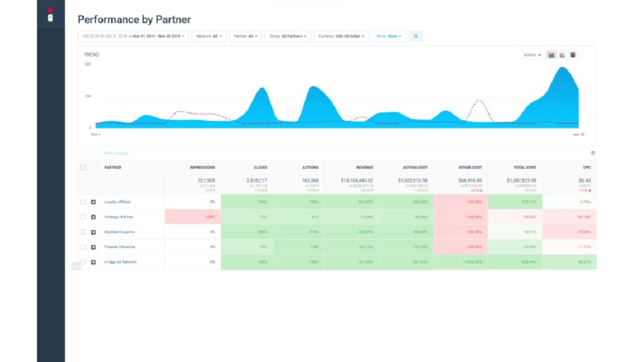
Task: Click the TREND panel heading
Action: click(92, 55)
